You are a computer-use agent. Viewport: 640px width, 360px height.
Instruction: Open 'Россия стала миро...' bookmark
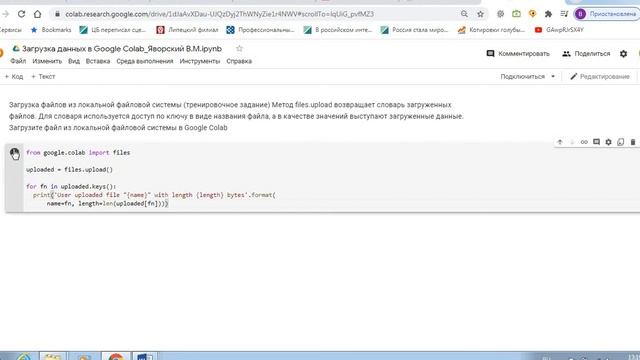click(414, 30)
